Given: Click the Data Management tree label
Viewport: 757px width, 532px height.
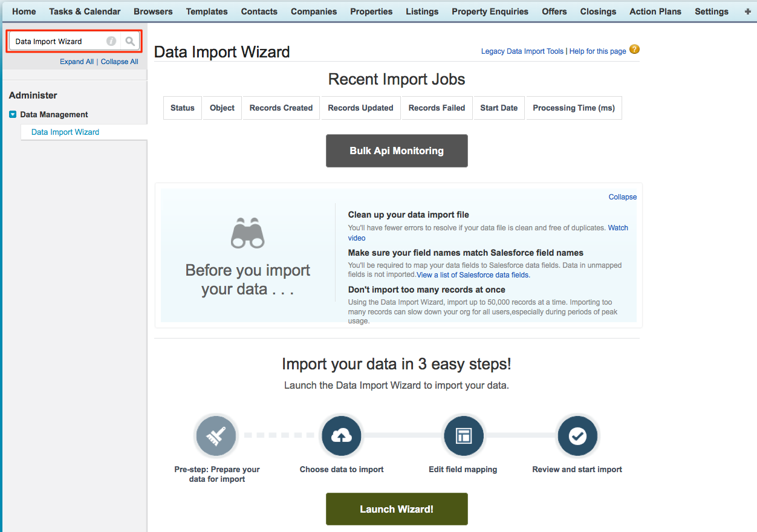Looking at the screenshot, I should [54, 114].
